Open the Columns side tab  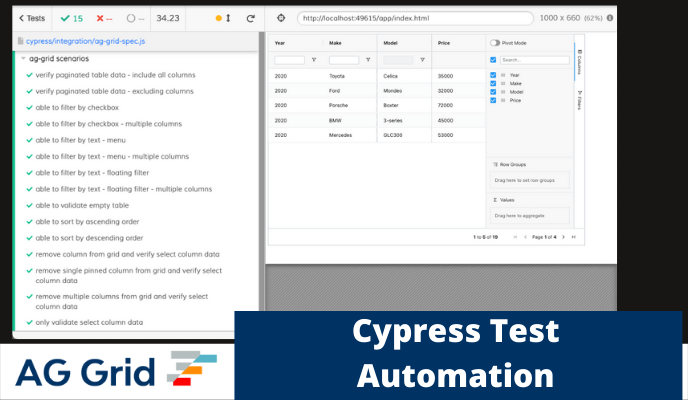tap(579, 62)
